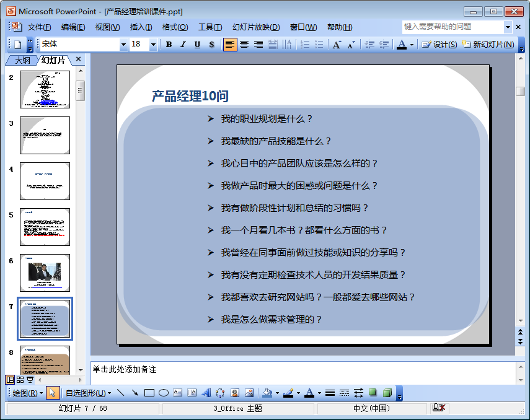Expand the 自选图形 AutoShapes menu
This screenshot has width=530, height=420.
[88, 393]
